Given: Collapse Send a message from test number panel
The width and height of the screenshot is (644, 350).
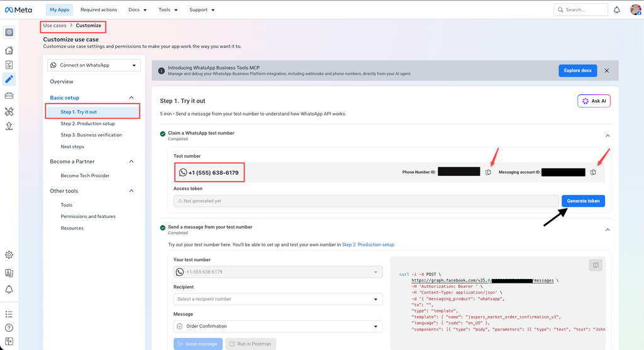Looking at the screenshot, I should pyautogui.click(x=608, y=230).
